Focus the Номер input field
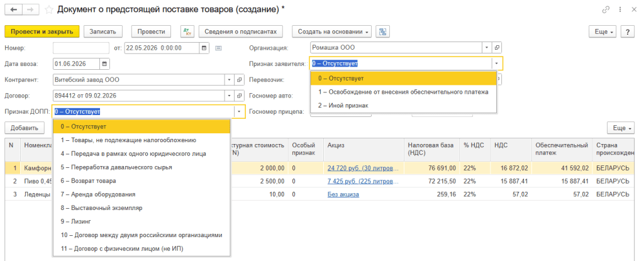This screenshot has height=261, width=644. tap(81, 48)
